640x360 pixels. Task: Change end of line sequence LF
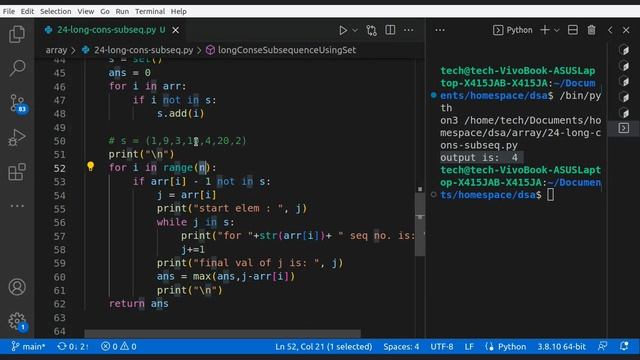pyautogui.click(x=469, y=347)
